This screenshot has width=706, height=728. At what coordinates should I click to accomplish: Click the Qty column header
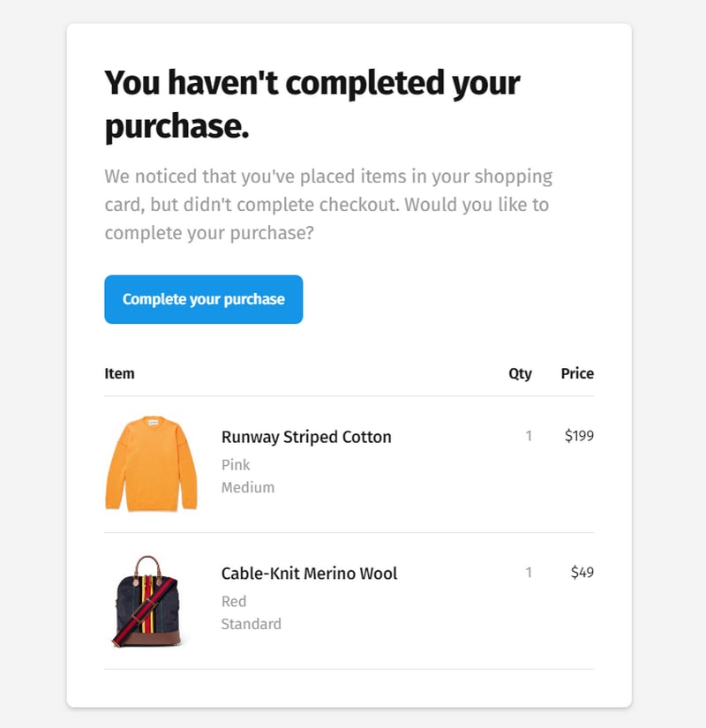click(x=520, y=374)
